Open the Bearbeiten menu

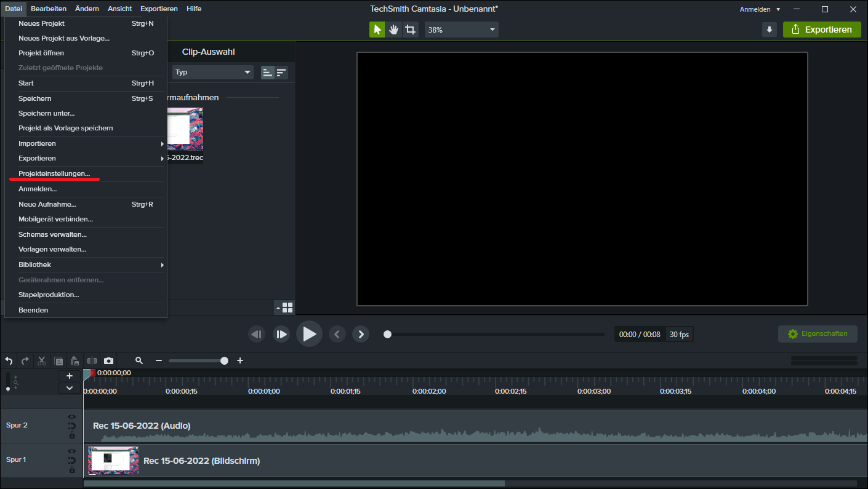[49, 9]
